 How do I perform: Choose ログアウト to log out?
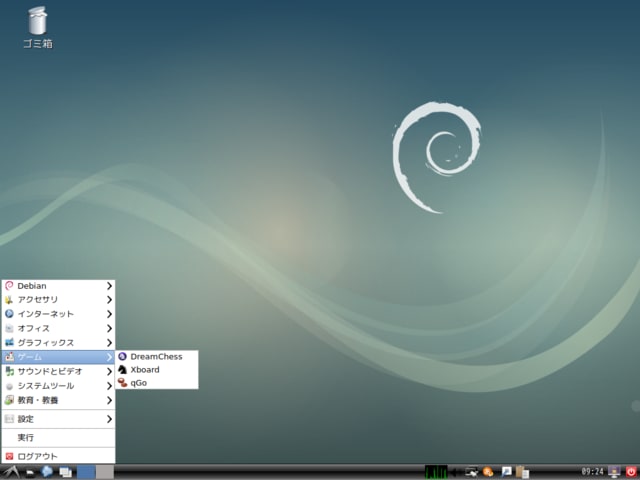(58, 456)
